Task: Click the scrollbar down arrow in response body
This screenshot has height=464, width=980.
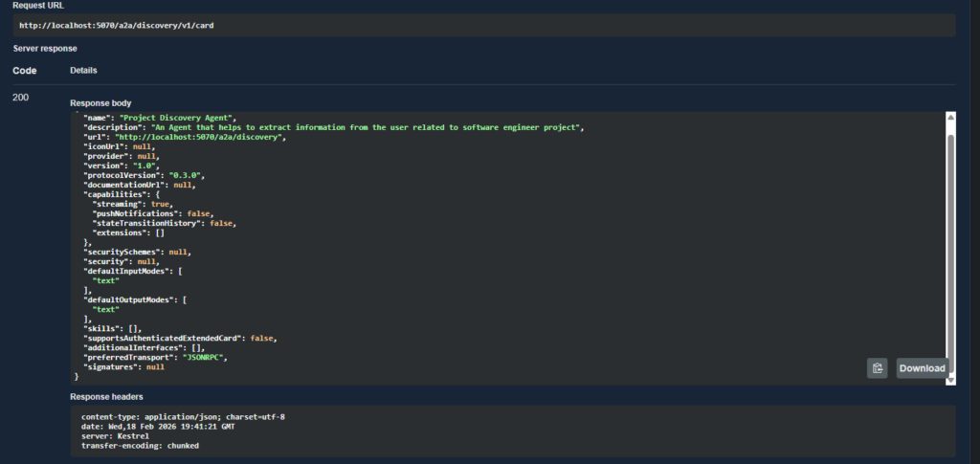Action: coord(950,379)
